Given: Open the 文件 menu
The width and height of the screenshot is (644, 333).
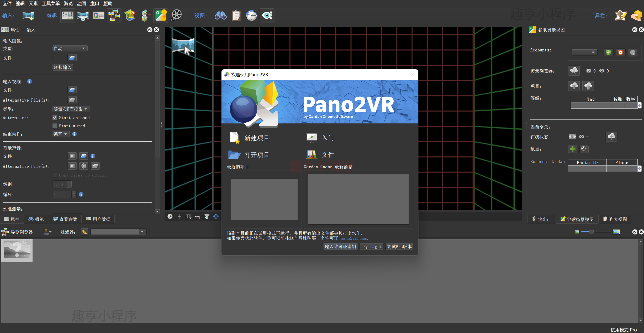Looking at the screenshot, I should click(x=7, y=3).
